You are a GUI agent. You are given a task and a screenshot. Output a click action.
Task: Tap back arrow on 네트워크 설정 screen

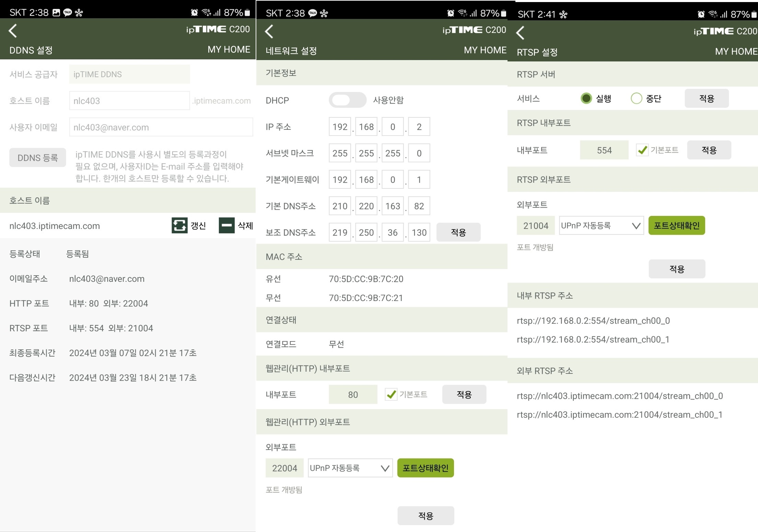269,32
